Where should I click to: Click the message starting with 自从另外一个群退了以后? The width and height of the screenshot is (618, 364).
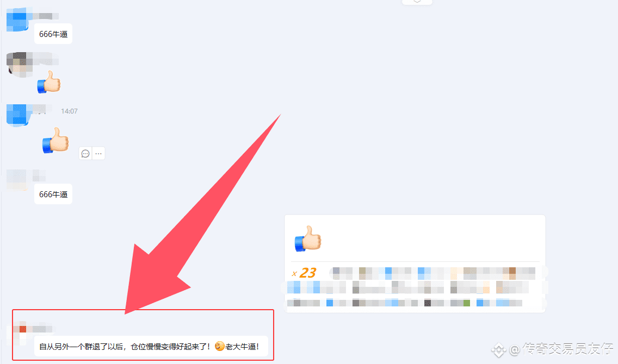(151, 346)
